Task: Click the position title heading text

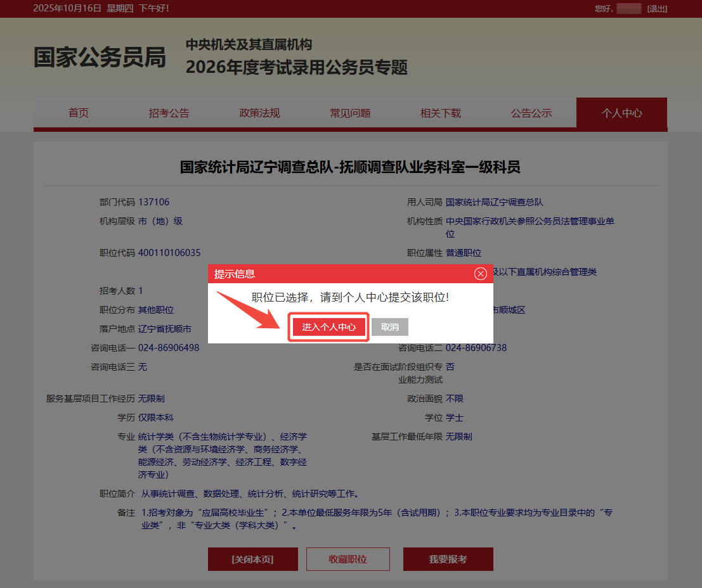Action: [x=350, y=167]
